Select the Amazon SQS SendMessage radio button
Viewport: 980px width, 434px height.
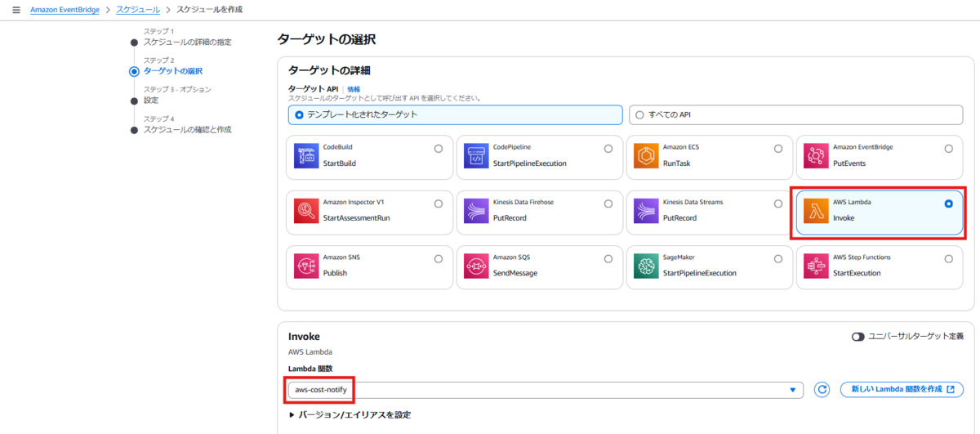[608, 258]
